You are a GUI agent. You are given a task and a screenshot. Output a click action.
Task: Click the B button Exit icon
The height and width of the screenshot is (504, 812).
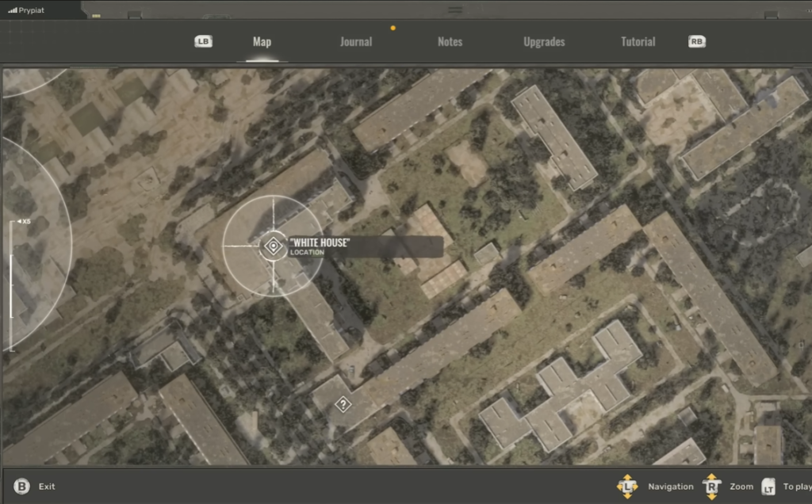[22, 487]
